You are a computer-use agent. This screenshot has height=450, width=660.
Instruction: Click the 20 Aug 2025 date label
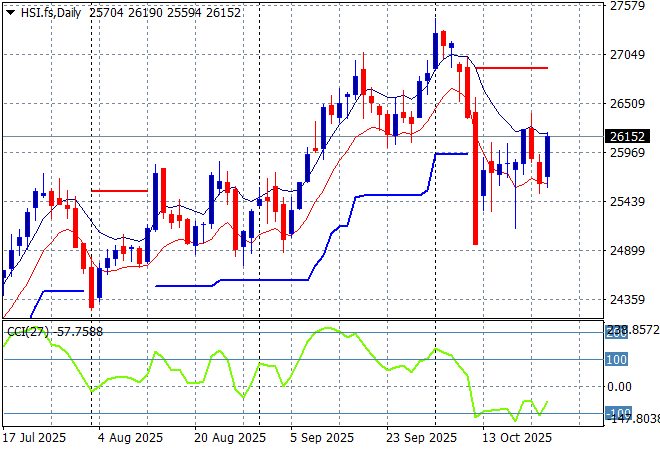click(x=230, y=438)
